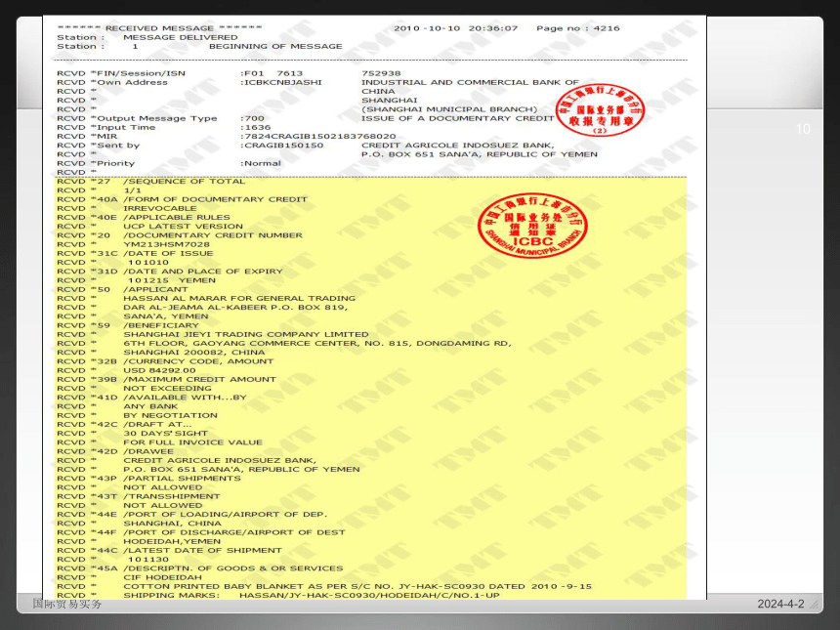Viewport: 840px width, 630px height.
Task: Select BEGINNING OF MESSAGE text
Action: pos(275,46)
